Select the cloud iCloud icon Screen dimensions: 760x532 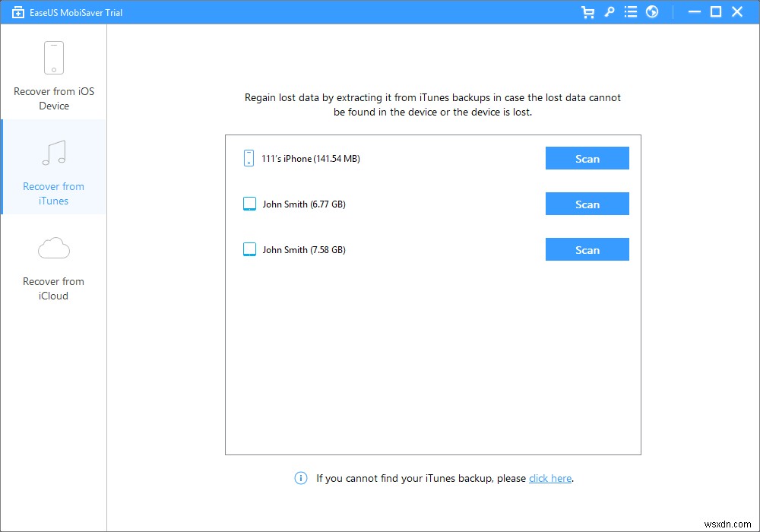54,248
